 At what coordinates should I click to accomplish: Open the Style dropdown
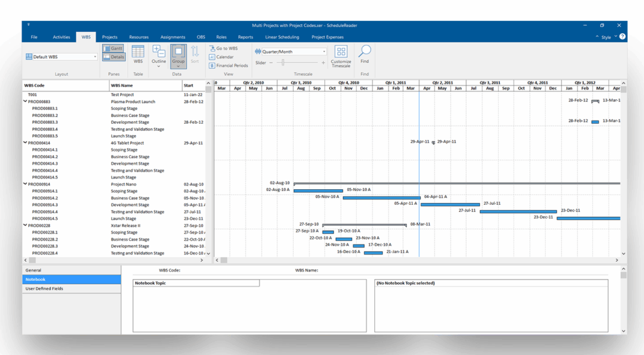tap(608, 37)
